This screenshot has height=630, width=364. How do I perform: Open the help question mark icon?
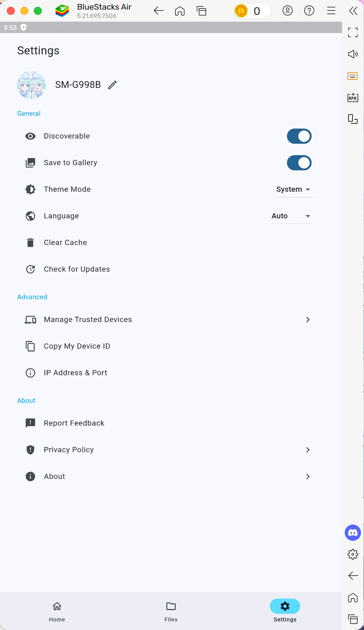point(309,11)
